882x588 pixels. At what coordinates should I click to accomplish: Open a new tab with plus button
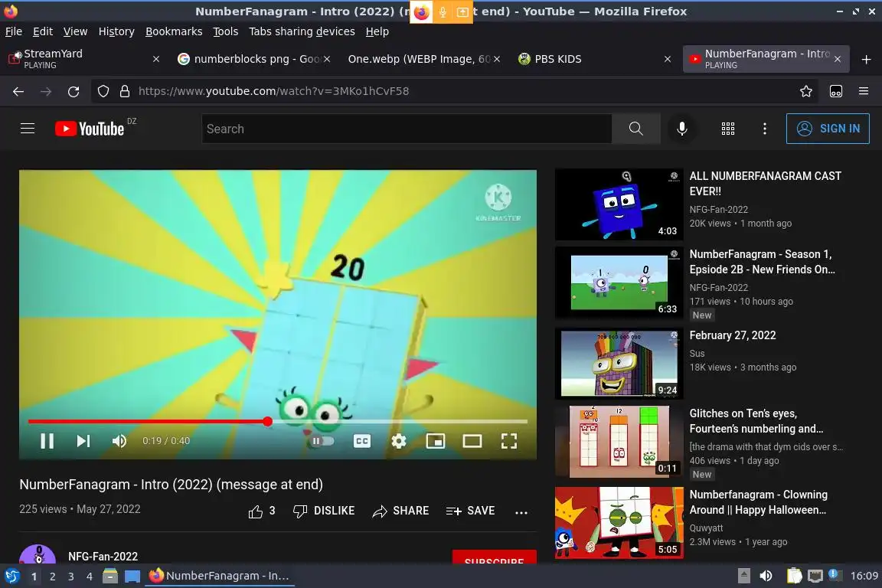[866, 59]
